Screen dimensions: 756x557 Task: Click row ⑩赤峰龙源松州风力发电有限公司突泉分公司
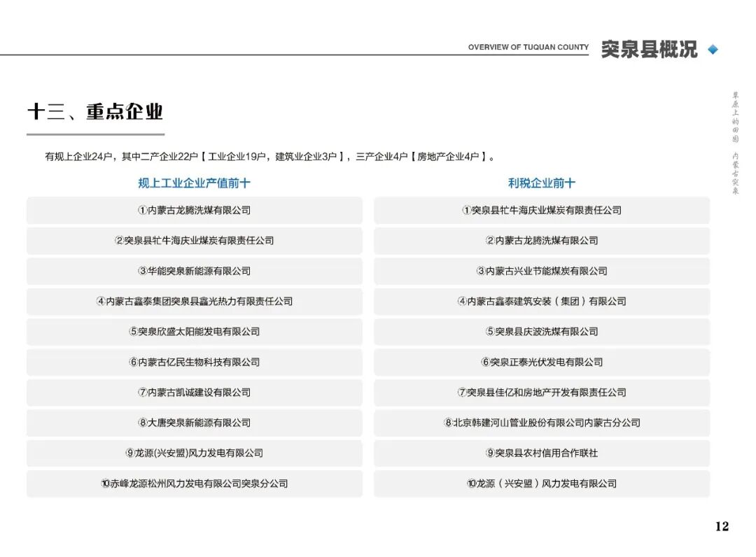195,484
